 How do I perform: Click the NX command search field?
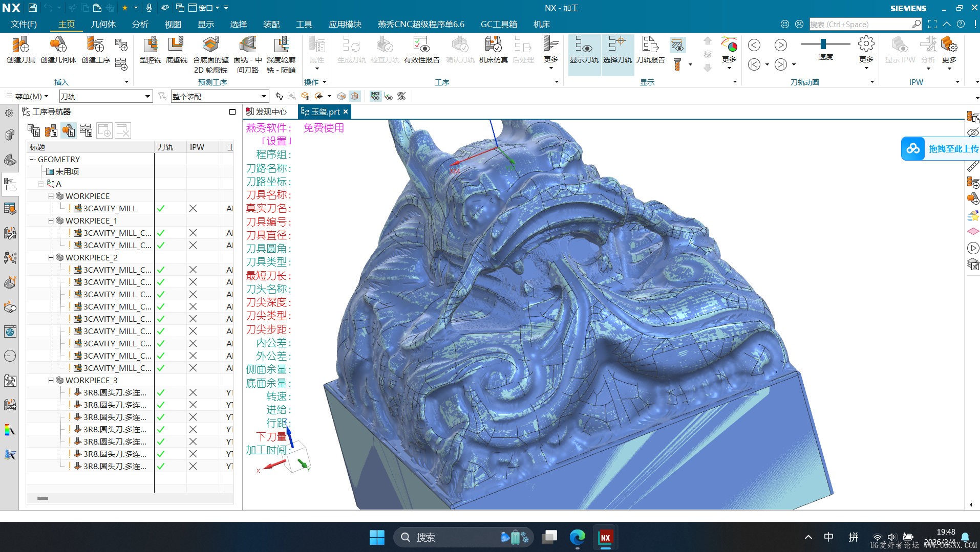(x=860, y=24)
